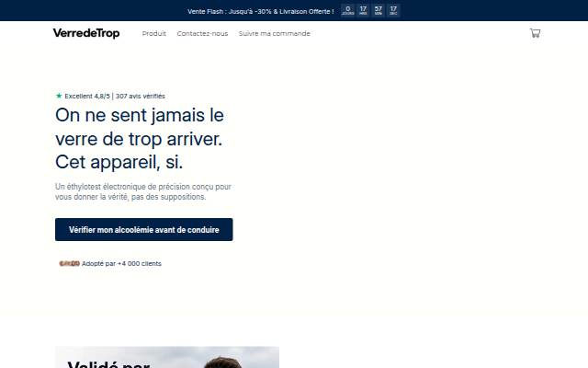Go to Contactez-nous page

pyautogui.click(x=202, y=33)
